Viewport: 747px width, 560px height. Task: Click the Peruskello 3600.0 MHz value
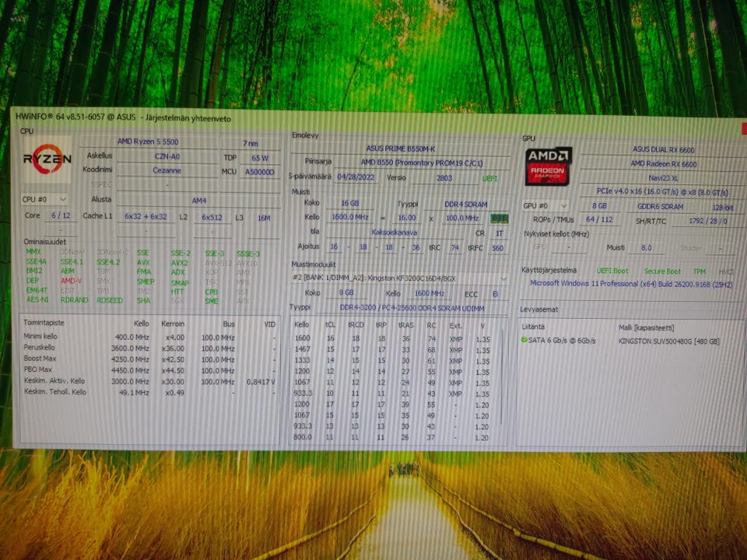click(130, 348)
